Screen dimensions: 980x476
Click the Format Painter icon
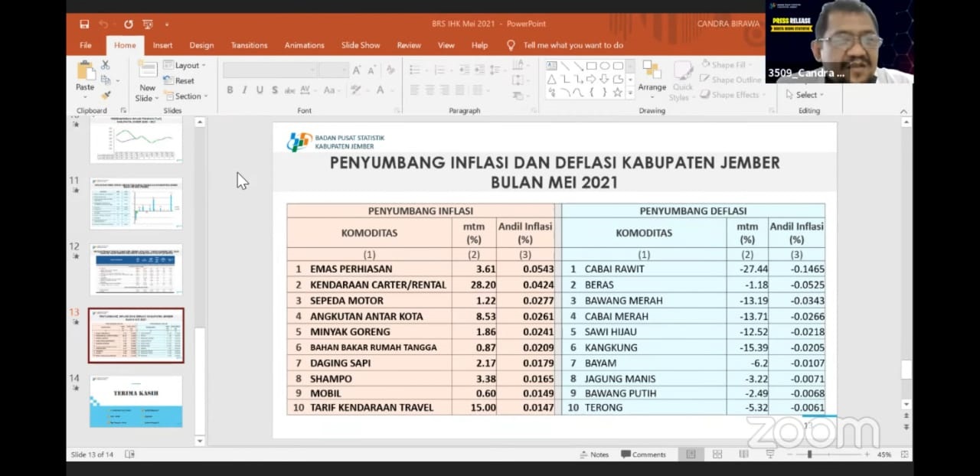(x=106, y=94)
